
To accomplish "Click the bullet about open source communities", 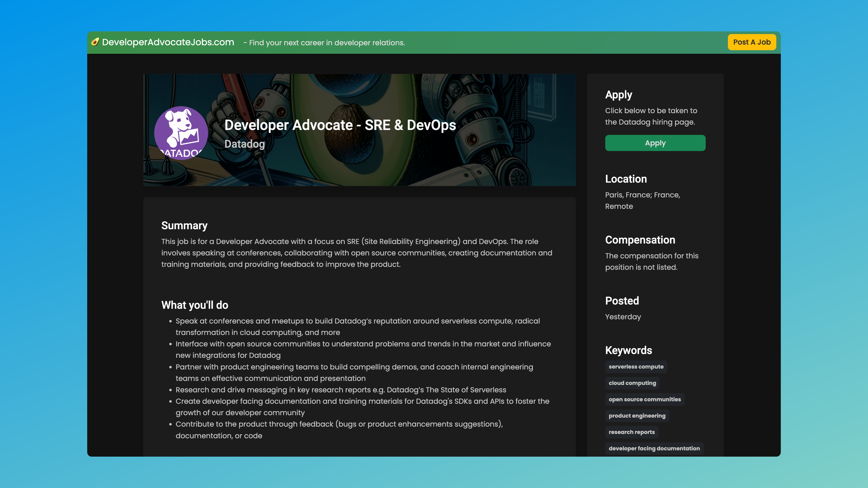I will pos(363,349).
